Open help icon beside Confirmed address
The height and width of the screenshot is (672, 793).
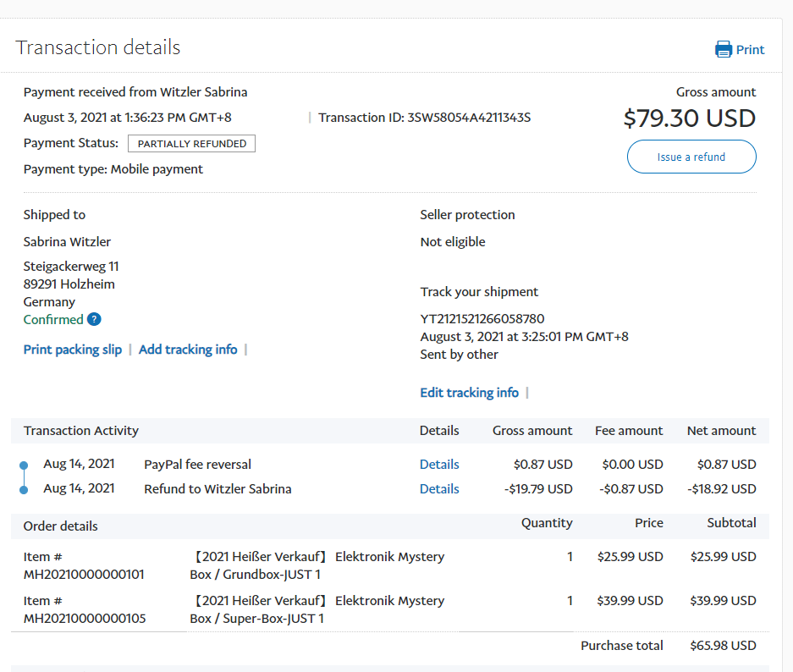(x=94, y=319)
